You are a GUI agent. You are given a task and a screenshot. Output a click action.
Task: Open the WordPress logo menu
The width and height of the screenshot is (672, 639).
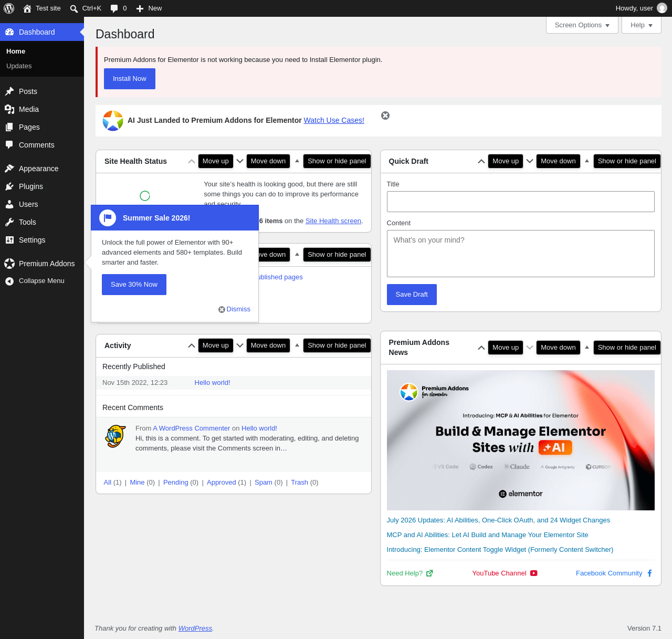coord(9,8)
